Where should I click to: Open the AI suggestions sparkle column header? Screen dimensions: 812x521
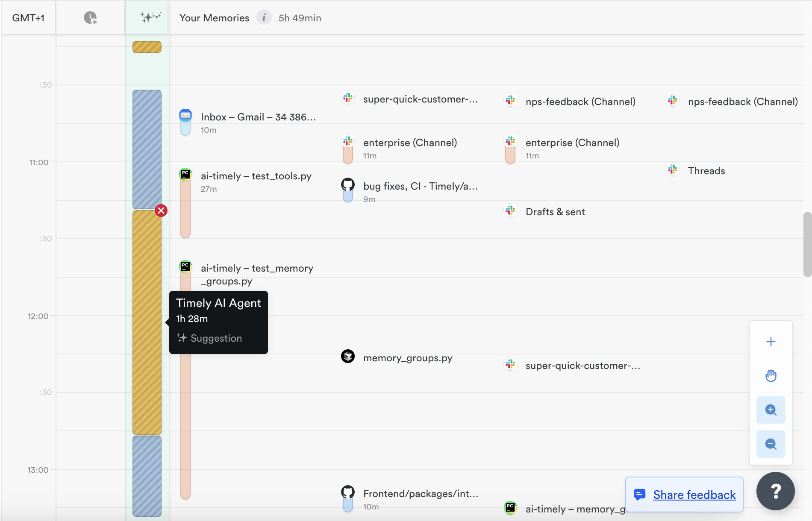point(147,18)
